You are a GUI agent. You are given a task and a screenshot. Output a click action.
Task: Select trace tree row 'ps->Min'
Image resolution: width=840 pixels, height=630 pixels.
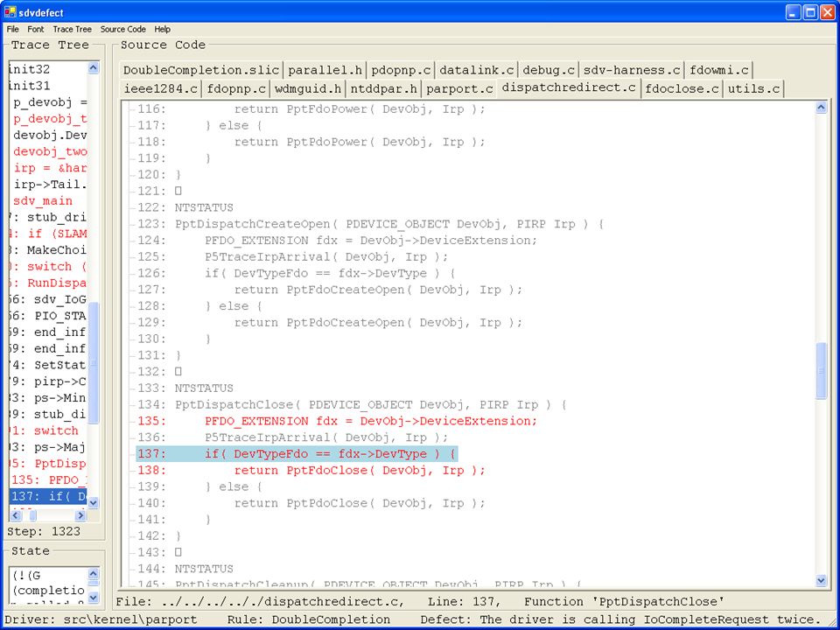(x=48, y=398)
